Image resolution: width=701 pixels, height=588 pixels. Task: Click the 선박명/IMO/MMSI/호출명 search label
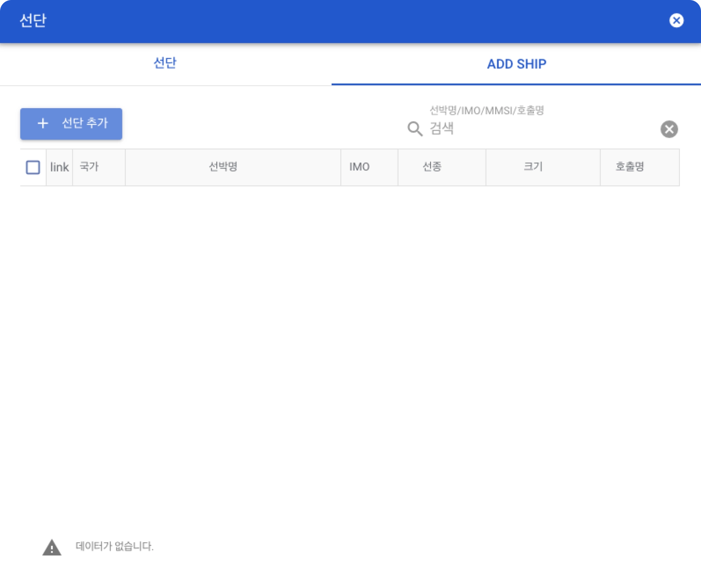pyautogui.click(x=487, y=110)
